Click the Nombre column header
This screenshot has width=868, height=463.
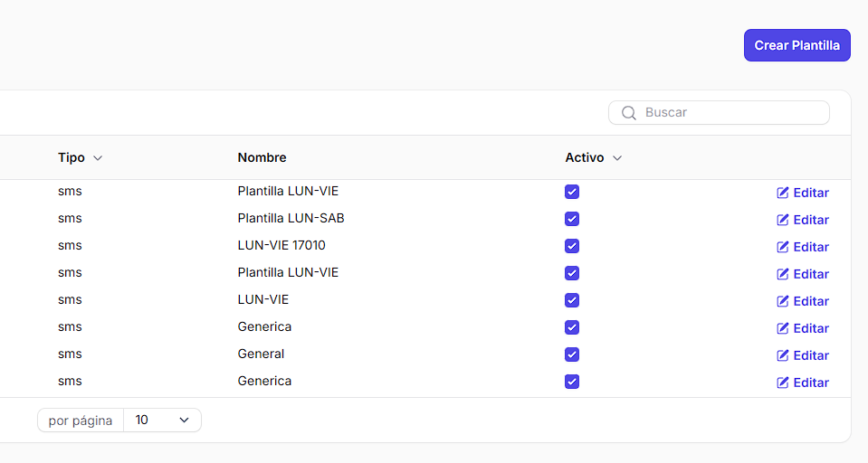[x=262, y=157]
